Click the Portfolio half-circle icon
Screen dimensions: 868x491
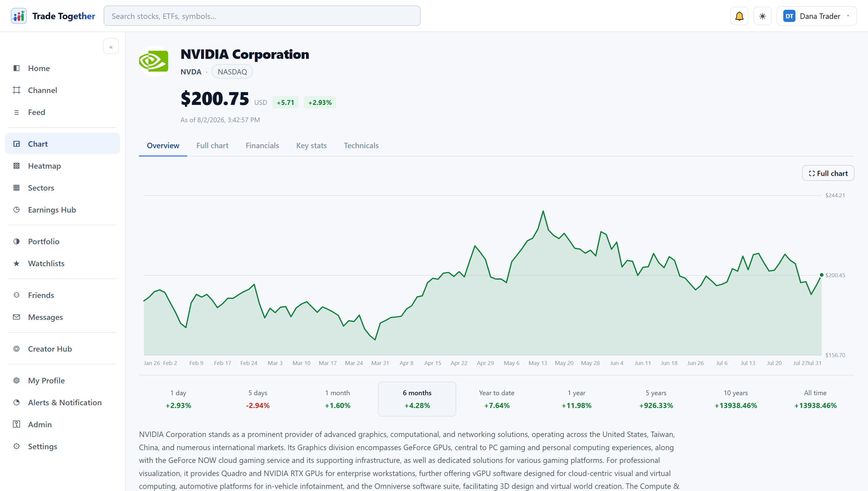pyautogui.click(x=16, y=242)
